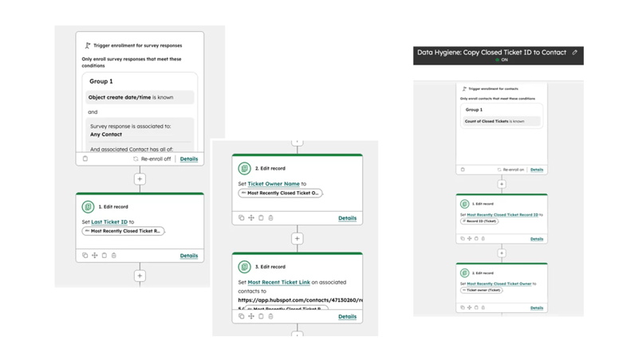Screen dimensions: 638x364
Task: Click the Edit record icon on the Last Ticket ID card
Action: click(x=88, y=207)
